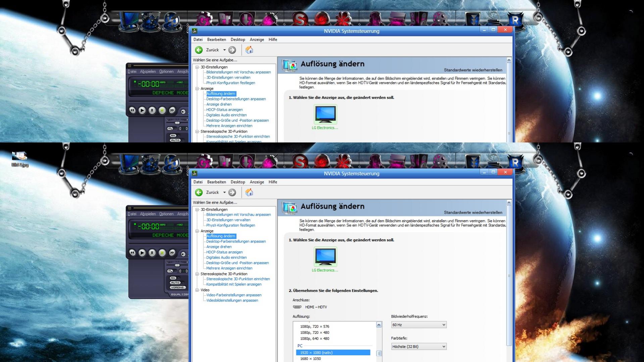644x362 pixels.
Task: Pause playback in the lower Winamp player
Action: tap(152, 253)
